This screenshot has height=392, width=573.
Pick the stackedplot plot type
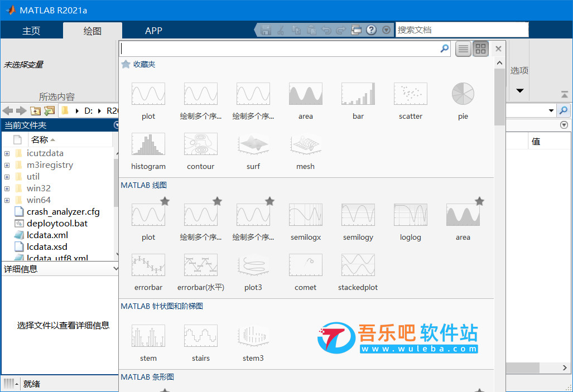point(358,272)
